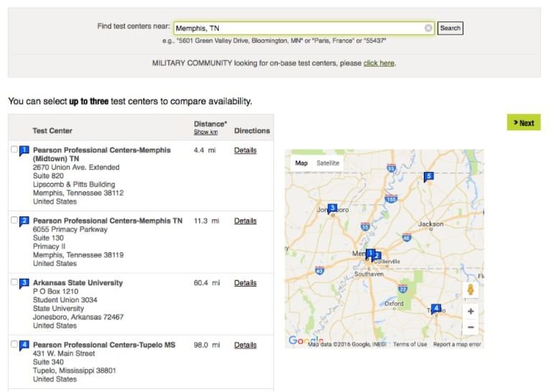Click map marker 1 in Memphis
The image size is (553, 392).
(x=370, y=254)
